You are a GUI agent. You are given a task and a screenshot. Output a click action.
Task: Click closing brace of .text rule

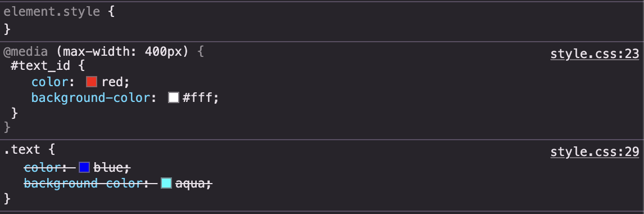click(x=7, y=199)
